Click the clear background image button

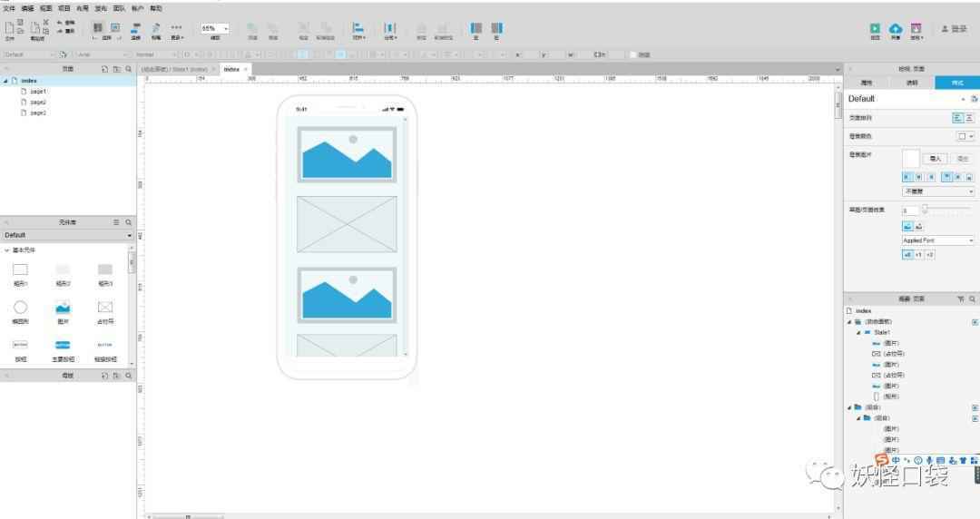click(x=963, y=159)
